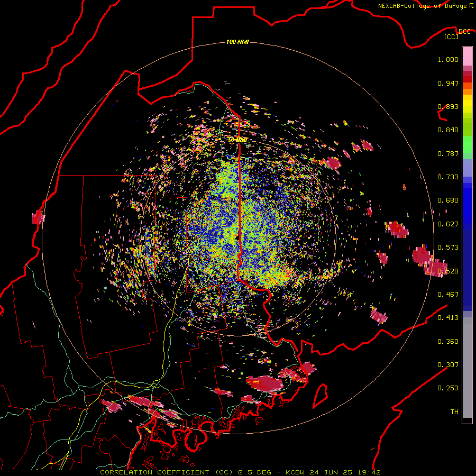Select the 0.360 scale value
This screenshot has width=476, height=476.
(x=448, y=342)
